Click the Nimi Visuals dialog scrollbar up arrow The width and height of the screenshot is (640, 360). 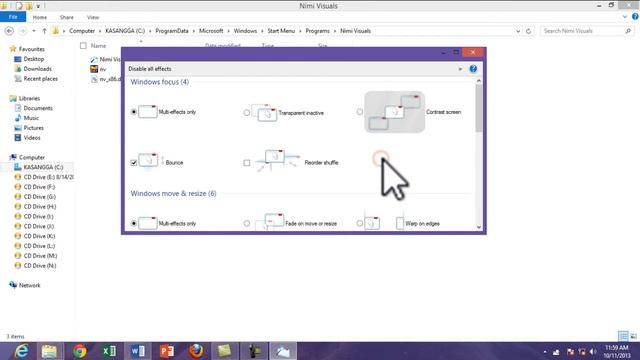point(479,81)
